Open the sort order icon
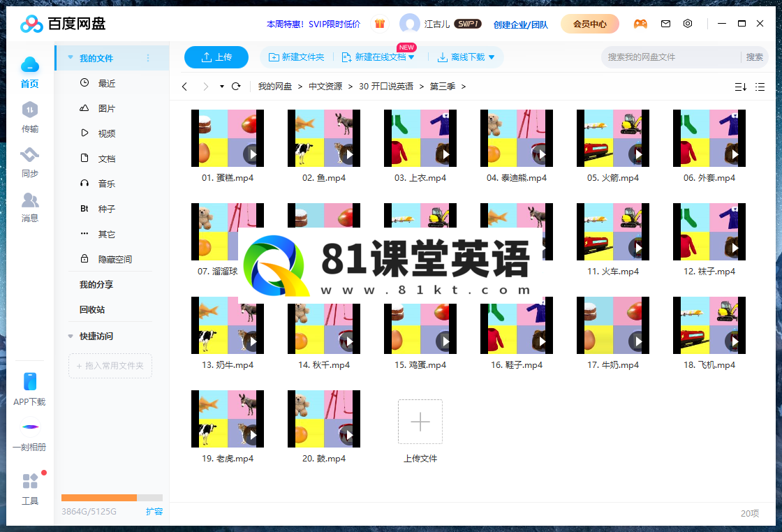 (x=741, y=87)
